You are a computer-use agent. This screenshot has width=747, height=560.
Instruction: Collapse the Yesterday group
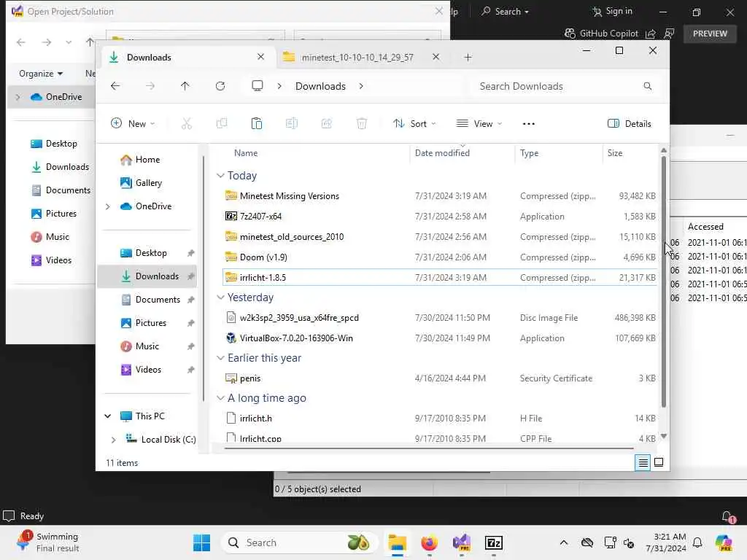[220, 297]
